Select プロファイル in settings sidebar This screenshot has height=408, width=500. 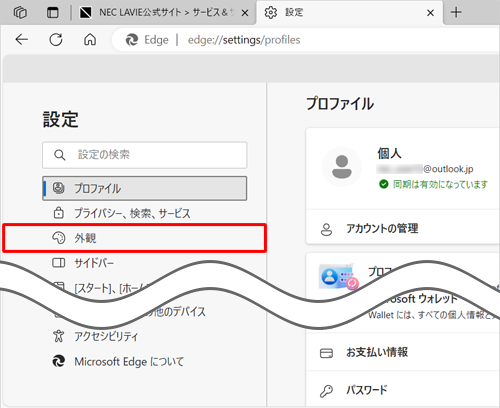145,188
